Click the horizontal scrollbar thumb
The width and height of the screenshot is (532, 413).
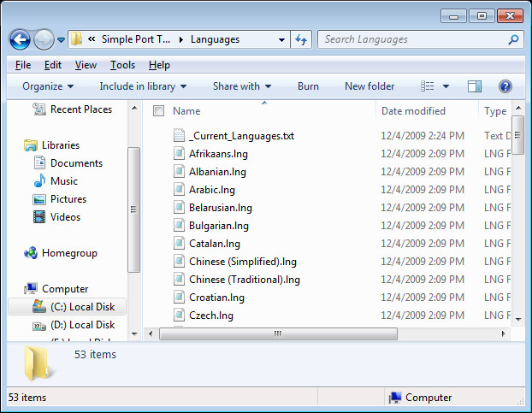[278, 333]
